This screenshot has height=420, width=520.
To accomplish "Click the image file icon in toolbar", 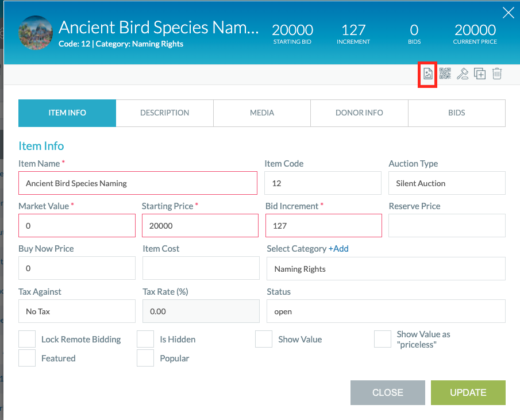I will click(x=427, y=74).
